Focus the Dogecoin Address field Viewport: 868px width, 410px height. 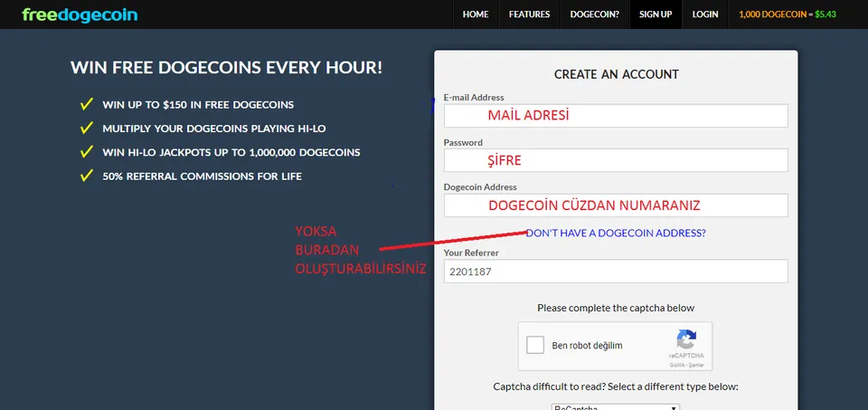point(616,205)
